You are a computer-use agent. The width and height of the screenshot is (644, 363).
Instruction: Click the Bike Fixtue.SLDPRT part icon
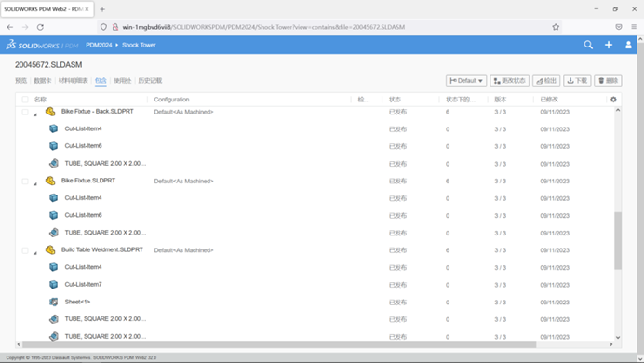pyautogui.click(x=50, y=181)
